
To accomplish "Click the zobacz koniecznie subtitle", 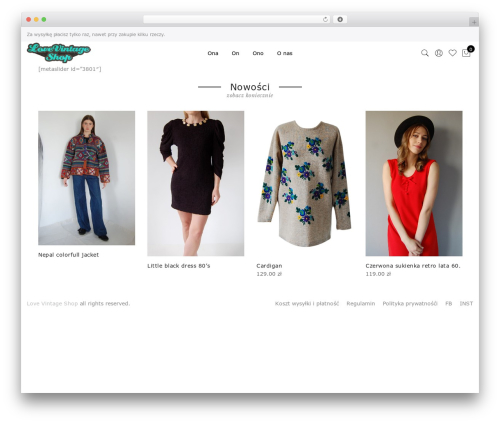I will click(250, 95).
